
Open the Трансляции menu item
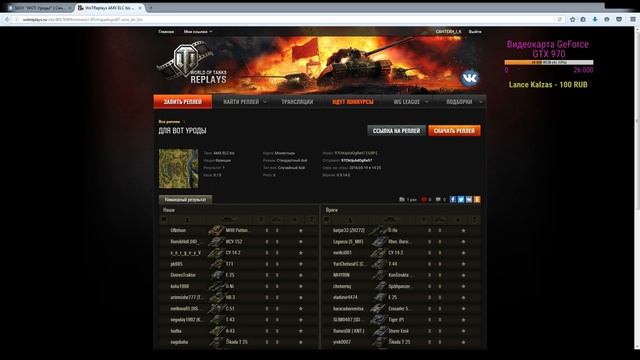tap(297, 102)
